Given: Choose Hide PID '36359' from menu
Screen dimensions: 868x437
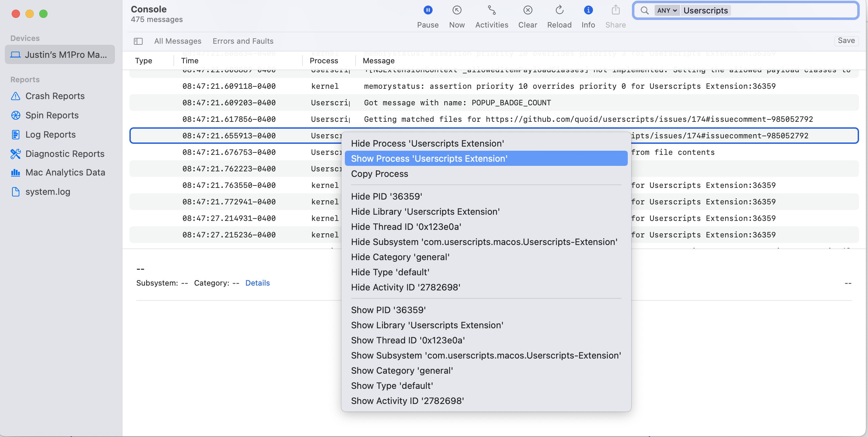Looking at the screenshot, I should pyautogui.click(x=387, y=196).
